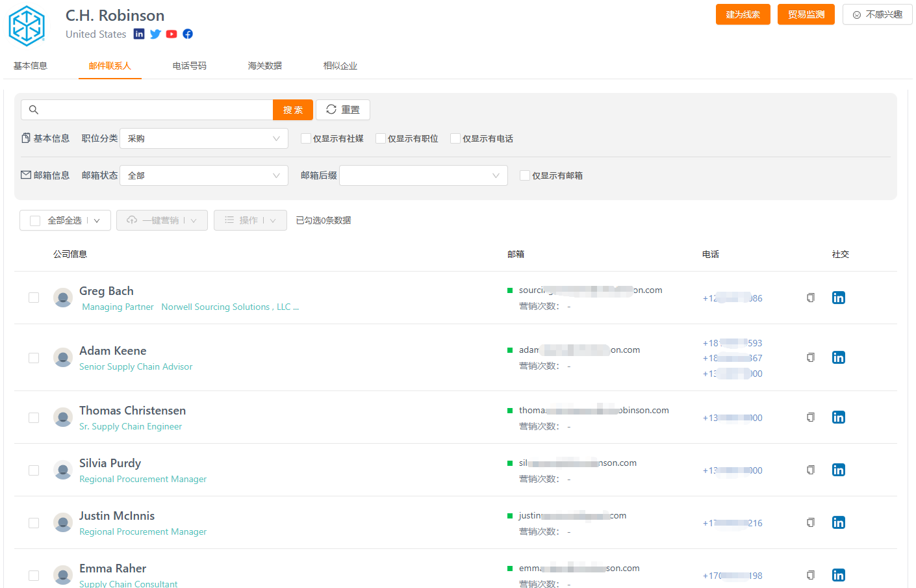The image size is (916, 588).
Task: Click Thomas Christensen's avatar icon
Action: [63, 417]
